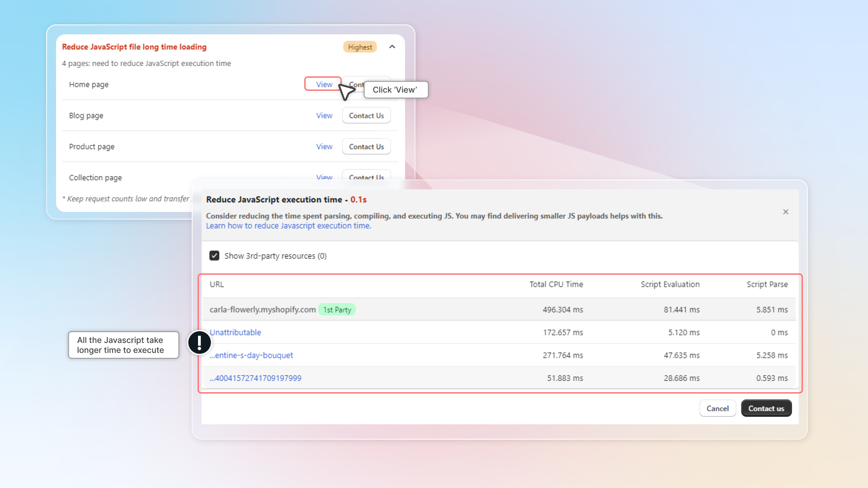The image size is (868, 488).
Task: Uncheck Show 3rd-party resources checkbox
Action: [214, 256]
